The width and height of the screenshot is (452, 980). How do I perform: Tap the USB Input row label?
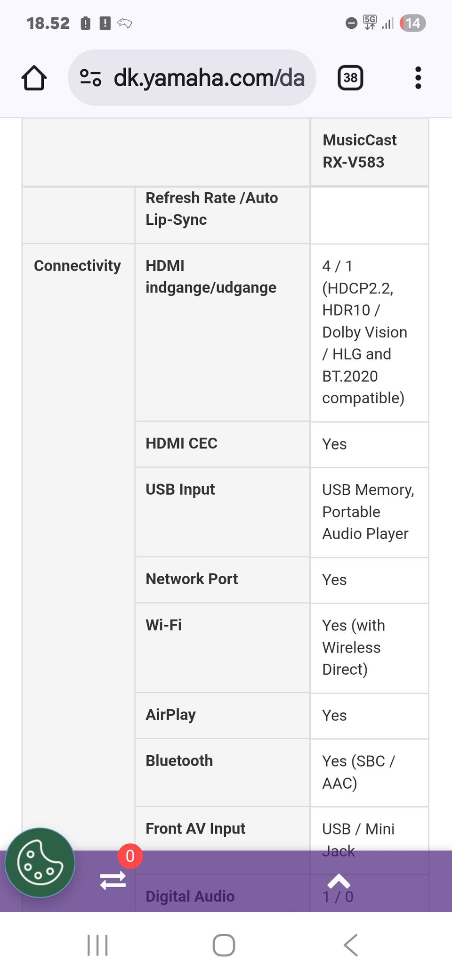click(180, 490)
